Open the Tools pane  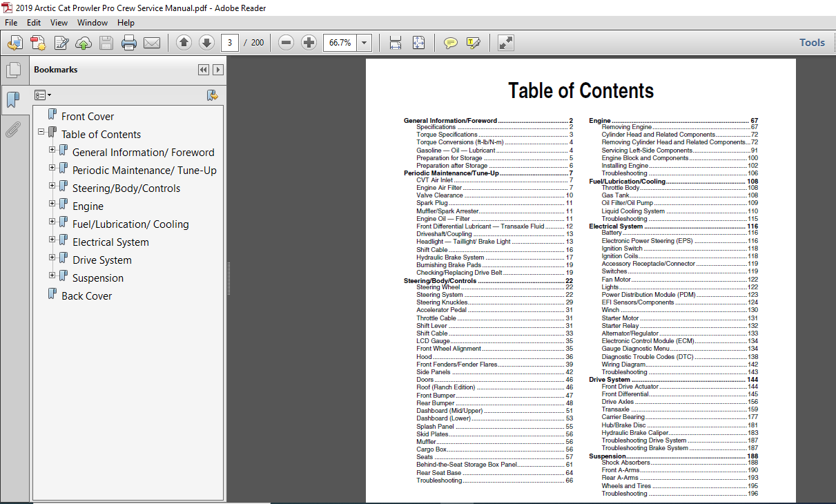pos(812,43)
